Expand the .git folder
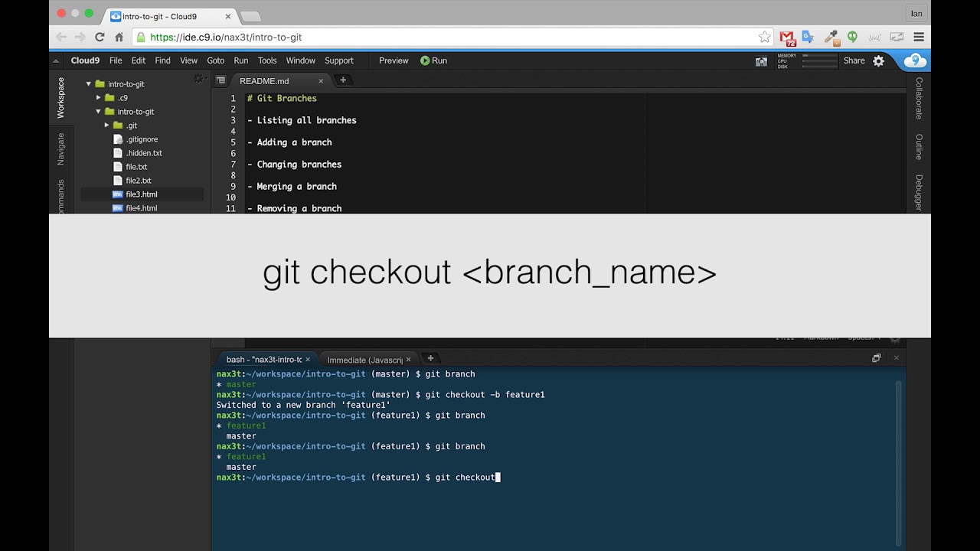The width and height of the screenshot is (980, 551). 107,126
